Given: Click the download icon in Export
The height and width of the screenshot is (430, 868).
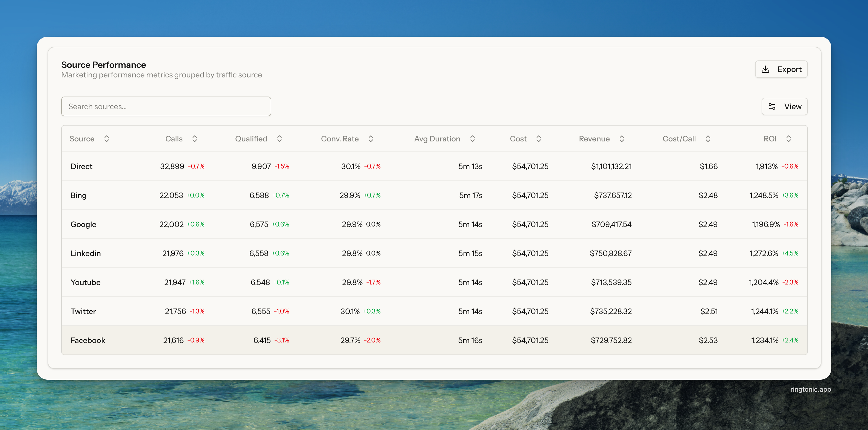Looking at the screenshot, I should point(765,69).
